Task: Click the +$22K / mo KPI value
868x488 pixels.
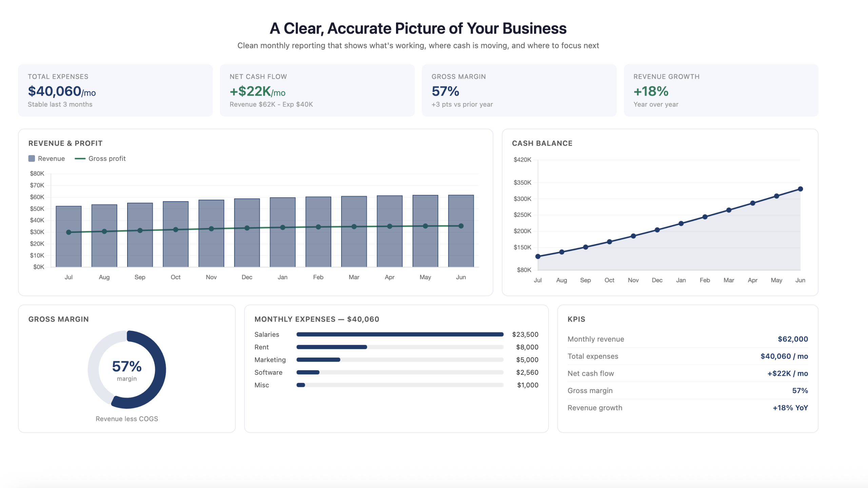Action: pos(787,373)
